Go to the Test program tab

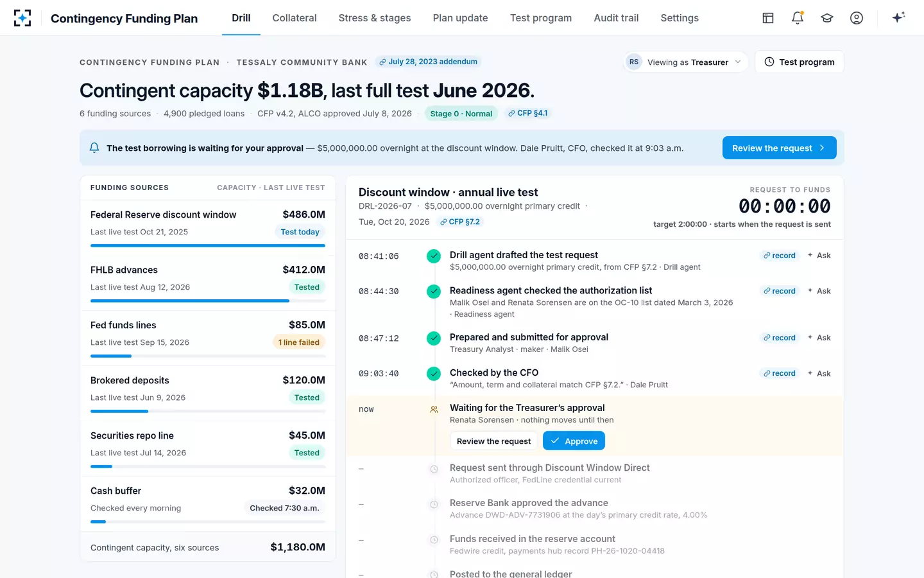(x=541, y=18)
